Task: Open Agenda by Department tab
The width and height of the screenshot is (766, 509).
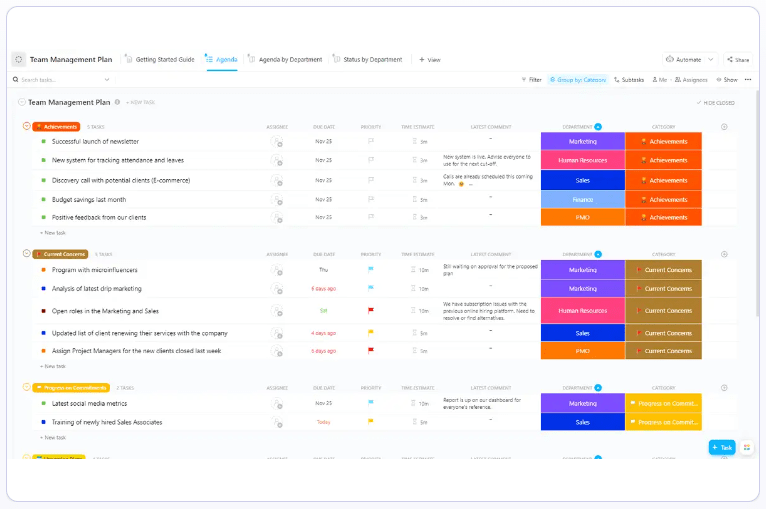Action: tap(285, 60)
